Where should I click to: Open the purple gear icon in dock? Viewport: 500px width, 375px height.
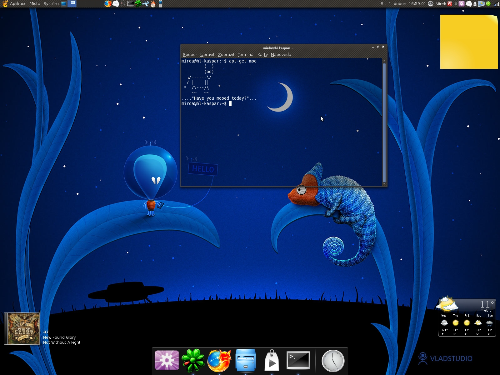(167, 360)
